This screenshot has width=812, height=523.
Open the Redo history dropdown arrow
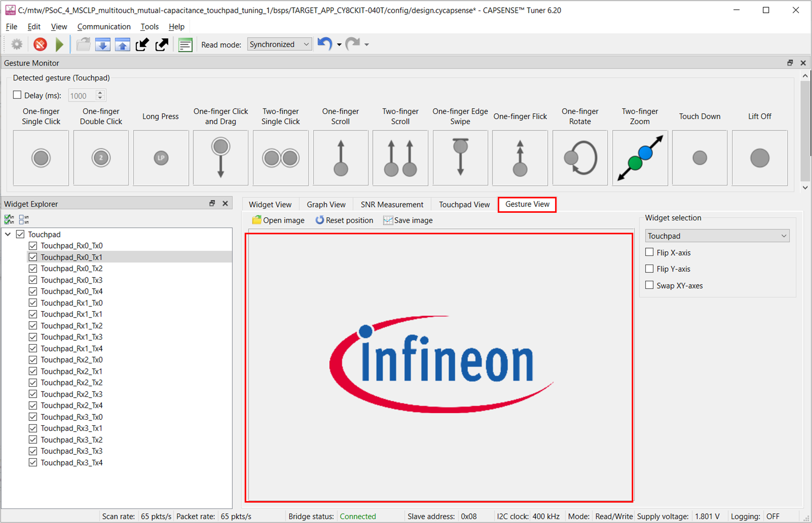pos(367,45)
